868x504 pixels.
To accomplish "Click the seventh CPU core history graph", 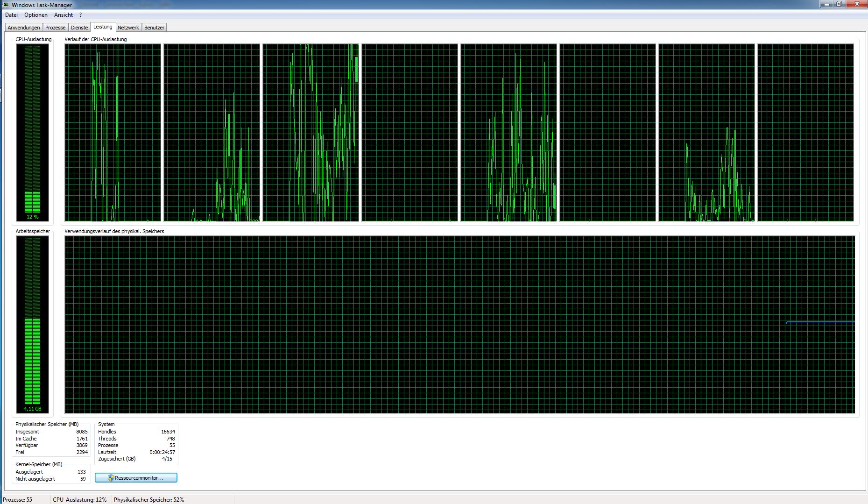I will 706,133.
